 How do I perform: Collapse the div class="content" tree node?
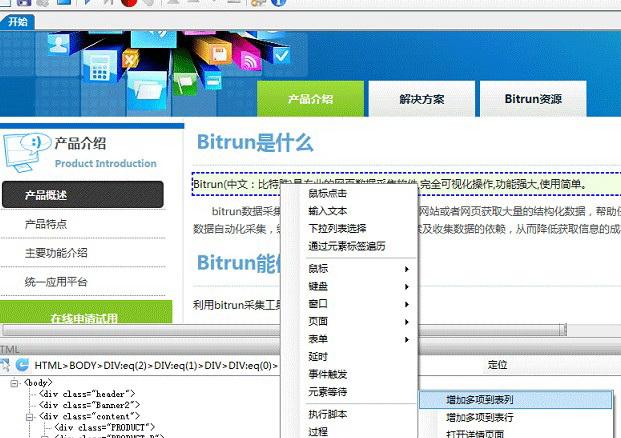coord(30,417)
